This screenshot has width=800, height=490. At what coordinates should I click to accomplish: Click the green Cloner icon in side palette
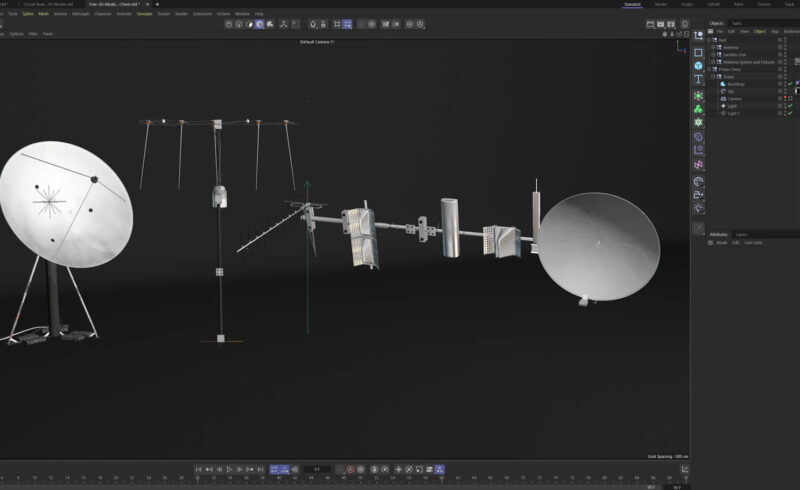pos(698,108)
